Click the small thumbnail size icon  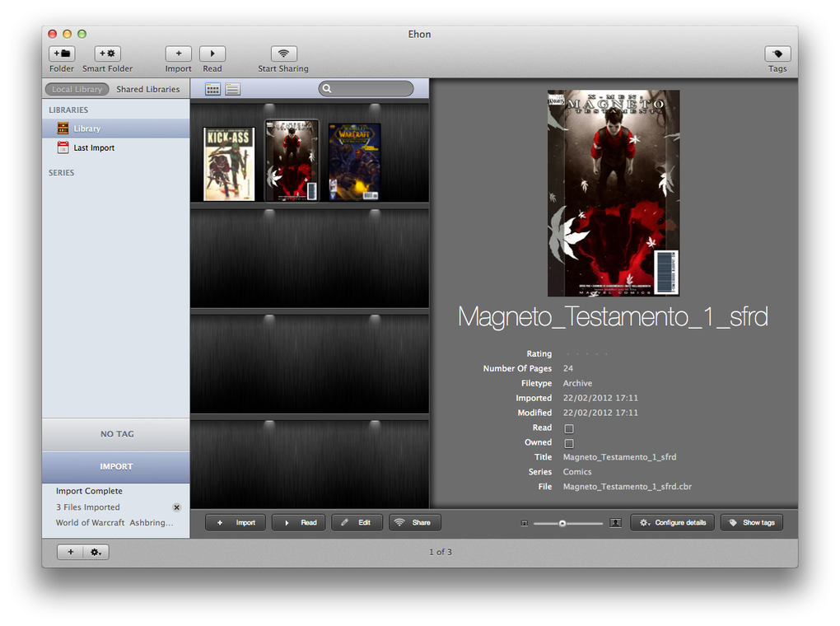click(x=525, y=523)
